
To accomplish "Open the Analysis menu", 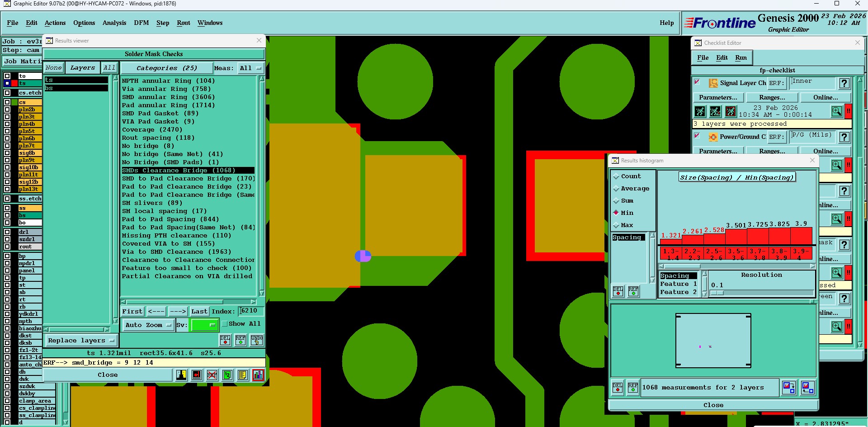I will pos(114,23).
